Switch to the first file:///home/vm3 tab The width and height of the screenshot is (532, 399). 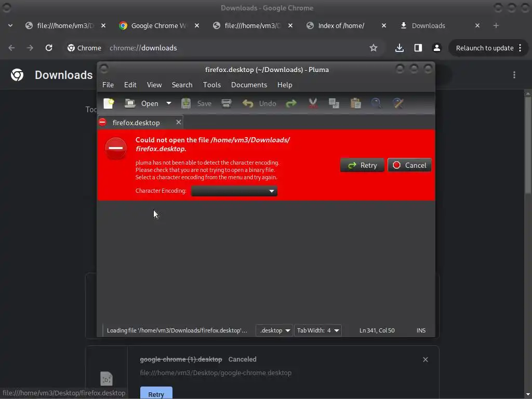[x=64, y=25]
